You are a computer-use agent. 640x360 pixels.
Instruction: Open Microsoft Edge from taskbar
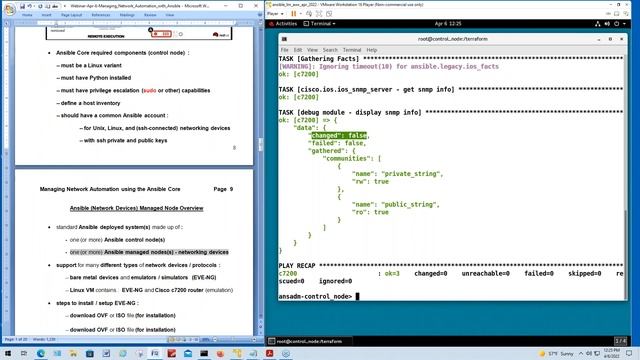[x=40, y=353]
